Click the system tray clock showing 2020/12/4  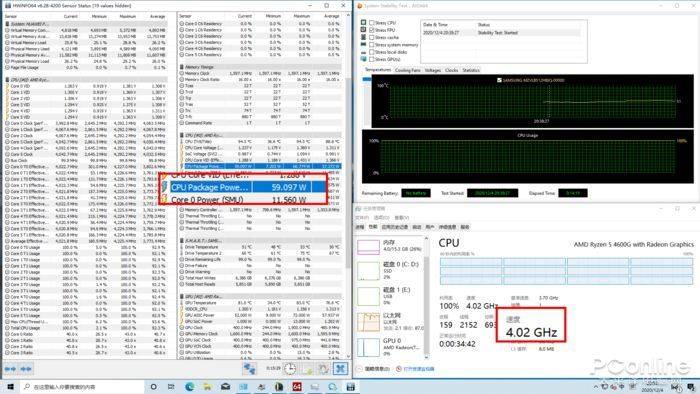[x=653, y=386]
